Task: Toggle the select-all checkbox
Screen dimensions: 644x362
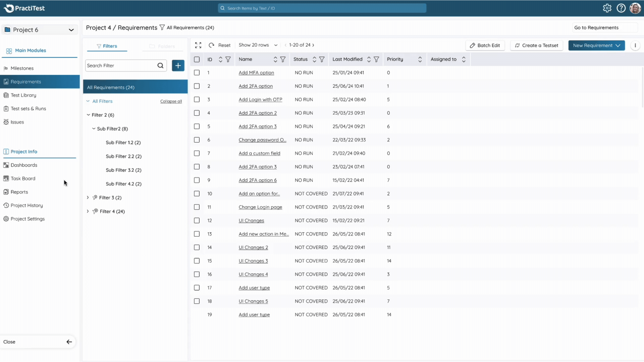Action: point(197,59)
